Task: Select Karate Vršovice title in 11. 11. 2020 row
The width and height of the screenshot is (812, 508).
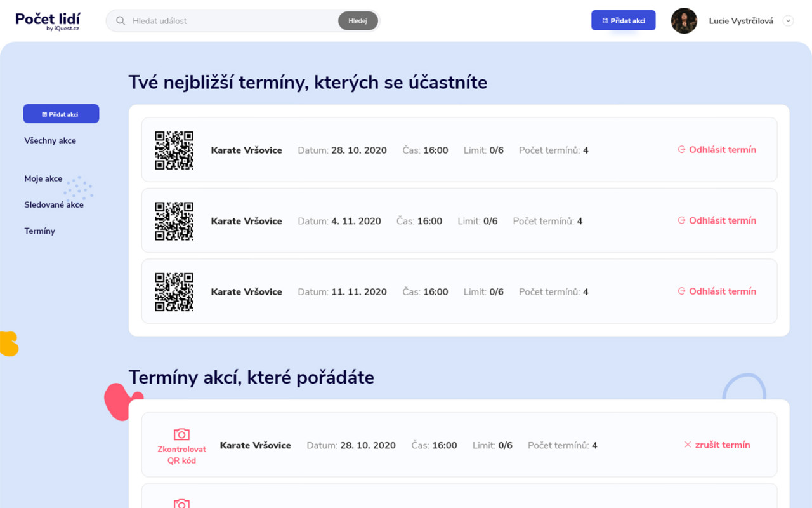Action: [246, 291]
